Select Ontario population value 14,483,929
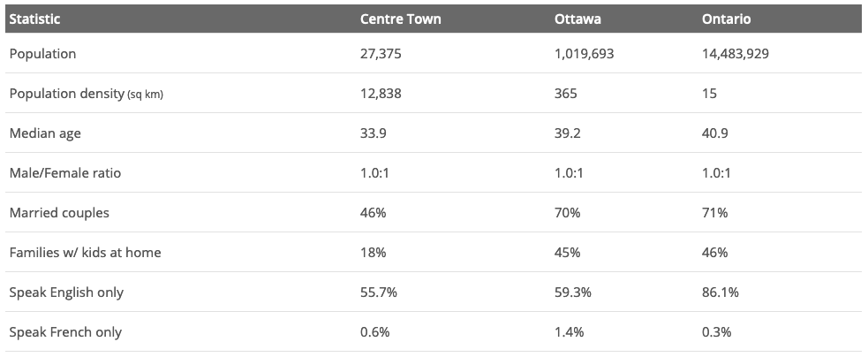Screen dimensions: 868x357 click(735, 54)
